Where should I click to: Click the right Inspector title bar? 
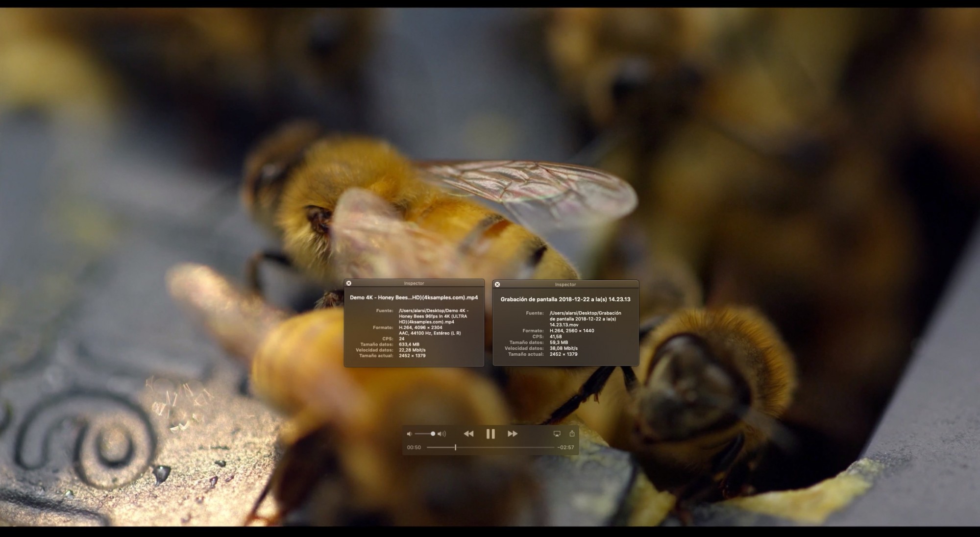(565, 284)
